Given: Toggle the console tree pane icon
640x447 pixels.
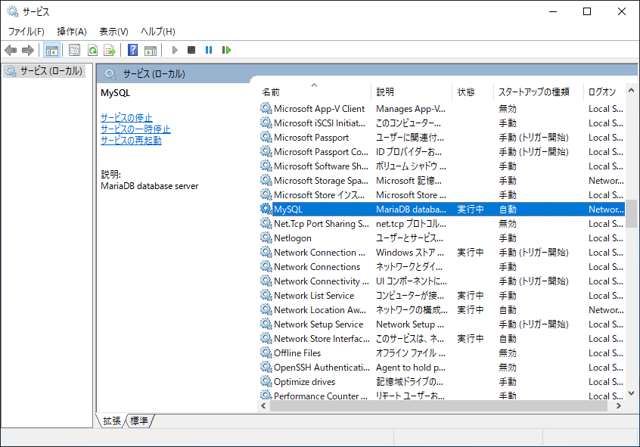Looking at the screenshot, I should [51, 50].
